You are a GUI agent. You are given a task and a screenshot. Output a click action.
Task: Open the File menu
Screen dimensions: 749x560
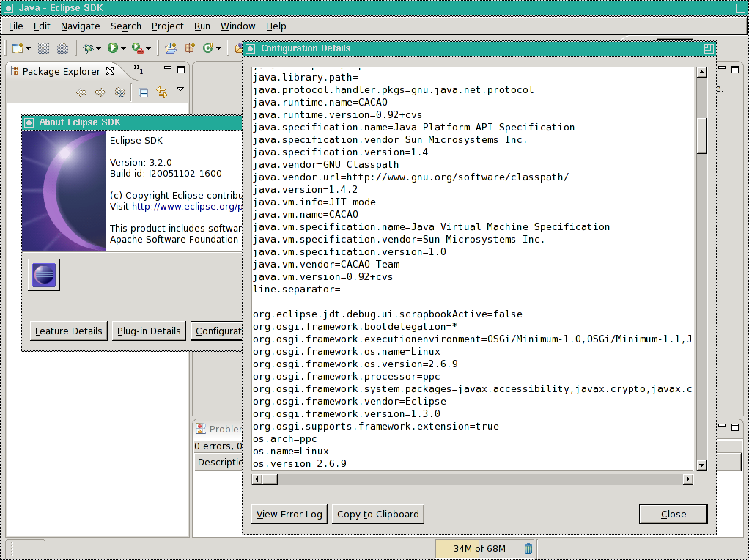coord(16,26)
